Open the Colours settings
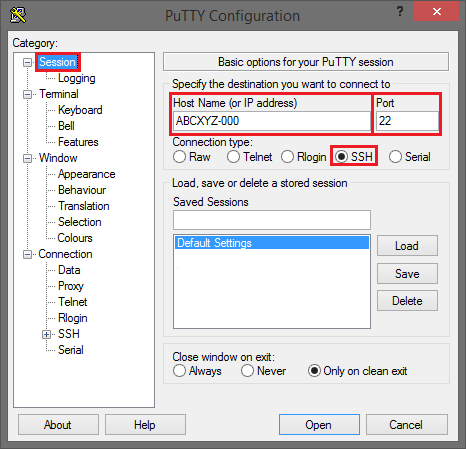466x449 pixels. click(x=75, y=238)
